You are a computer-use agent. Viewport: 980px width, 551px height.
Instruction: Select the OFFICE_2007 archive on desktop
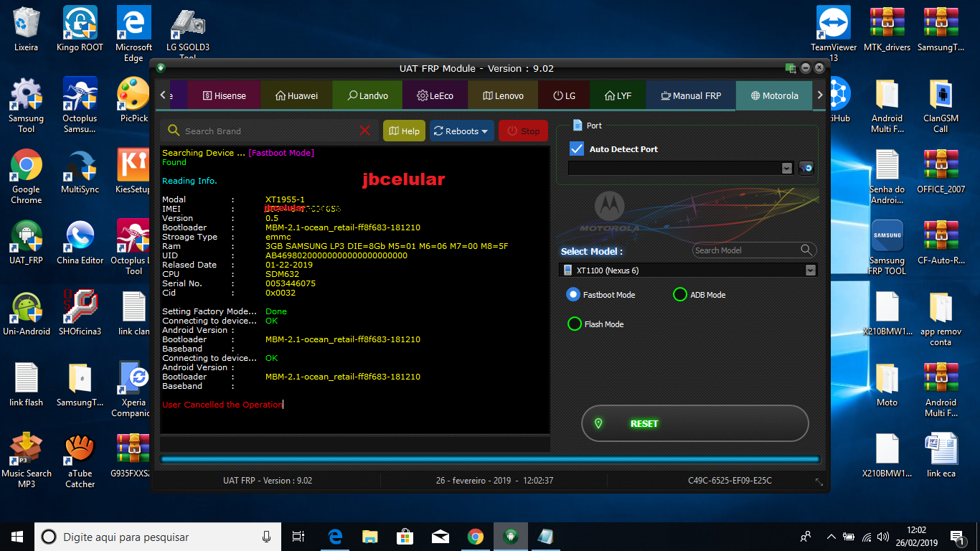coord(941,171)
